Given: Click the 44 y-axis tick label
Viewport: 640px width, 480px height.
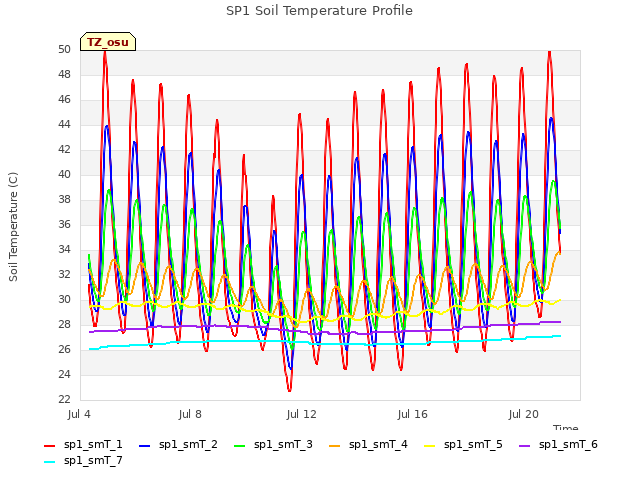Looking at the screenshot, I should [64, 124].
